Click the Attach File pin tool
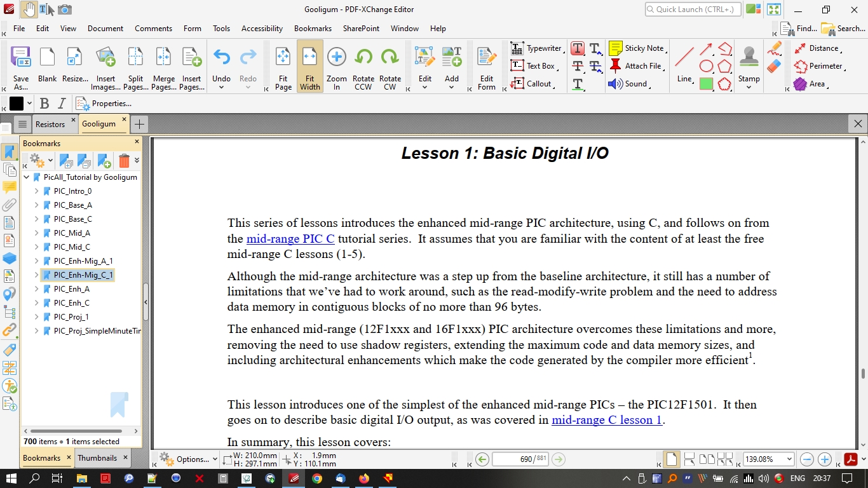 point(636,66)
